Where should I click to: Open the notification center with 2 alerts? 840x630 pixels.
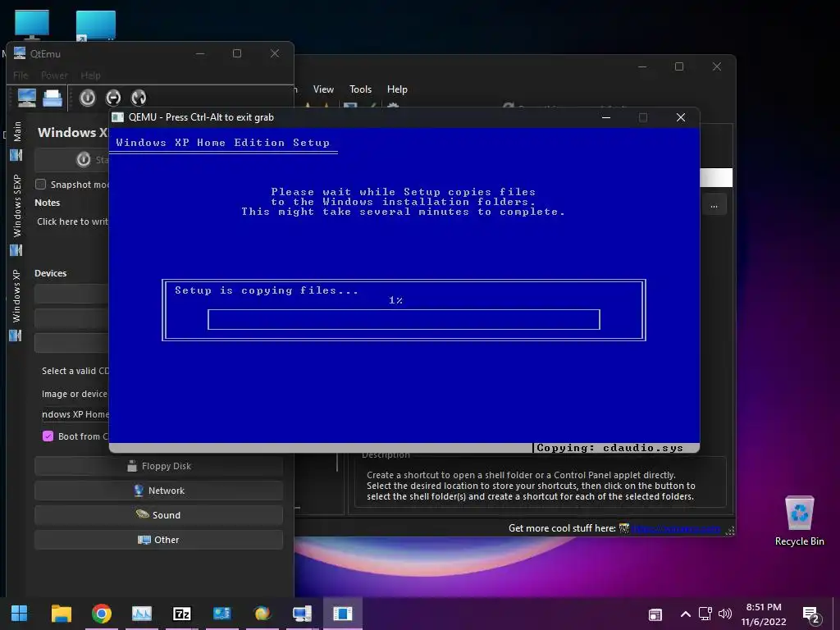811,615
